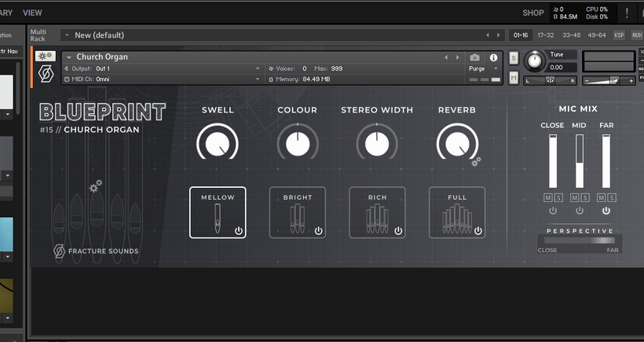
Task: Select the Bright organ stop
Action: 298,212
